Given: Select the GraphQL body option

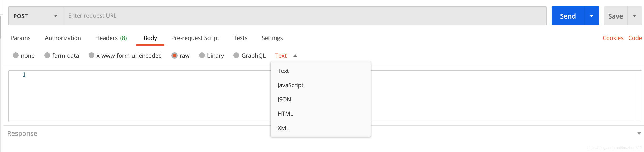Looking at the screenshot, I should (x=236, y=56).
